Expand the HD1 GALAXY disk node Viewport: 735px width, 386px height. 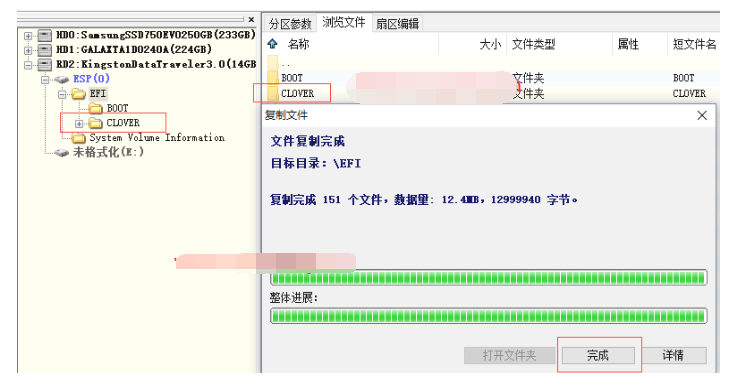click(28, 50)
